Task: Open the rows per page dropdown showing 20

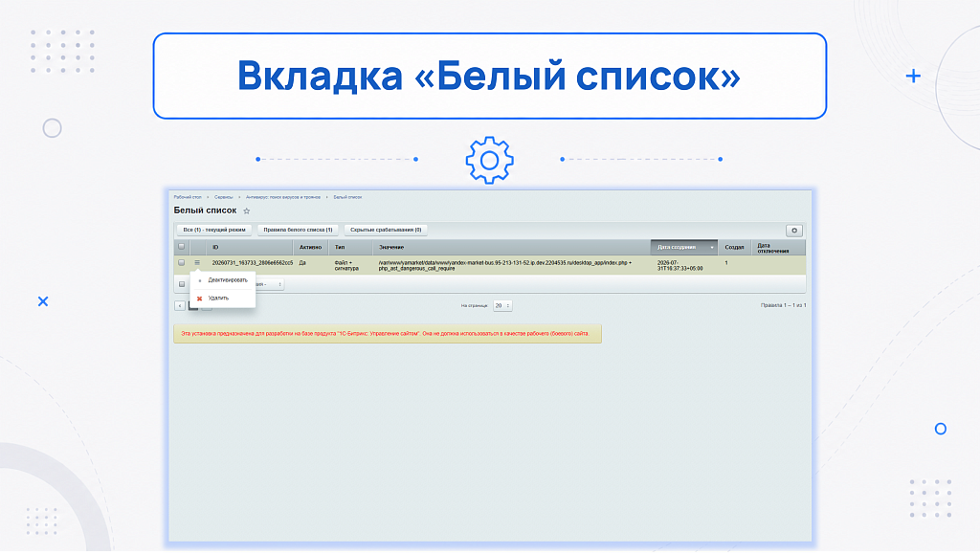Action: click(x=501, y=305)
